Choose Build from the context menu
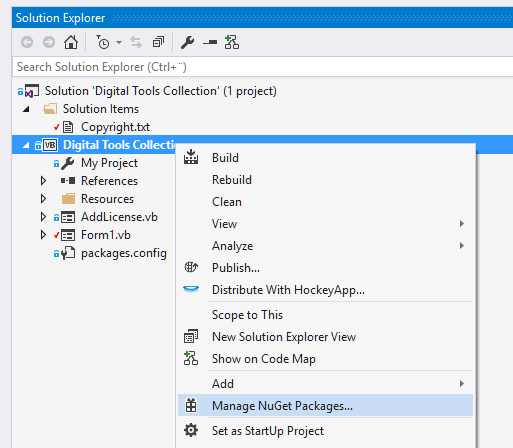513x448 pixels. [x=325, y=158]
